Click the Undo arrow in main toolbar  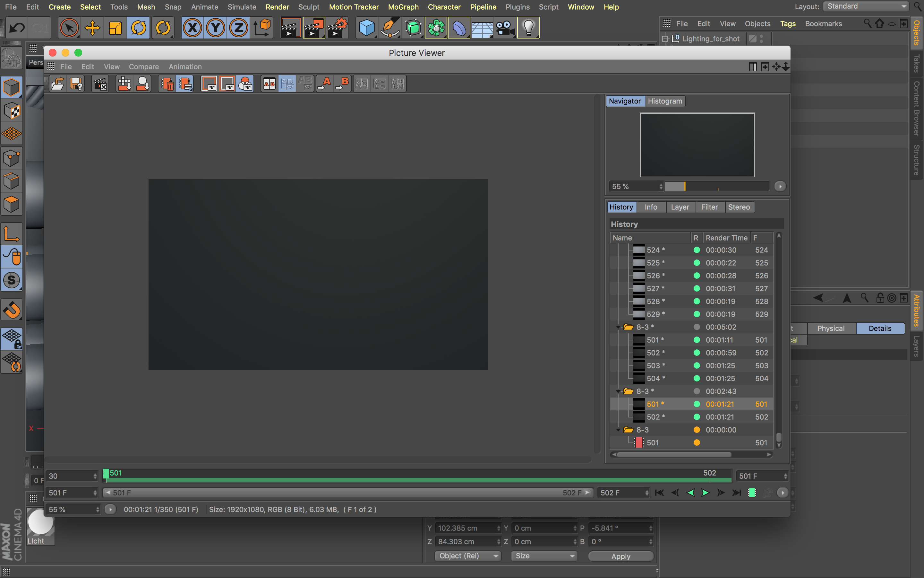(x=17, y=28)
